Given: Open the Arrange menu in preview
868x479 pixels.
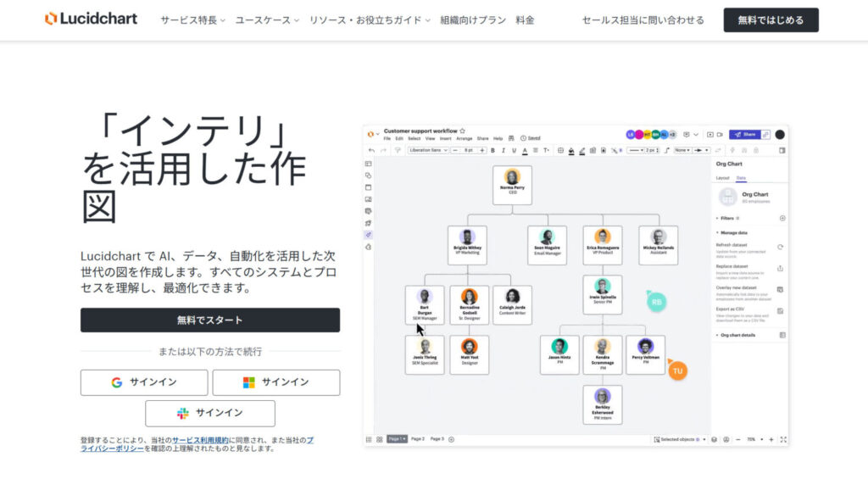Looking at the screenshot, I should pos(464,138).
